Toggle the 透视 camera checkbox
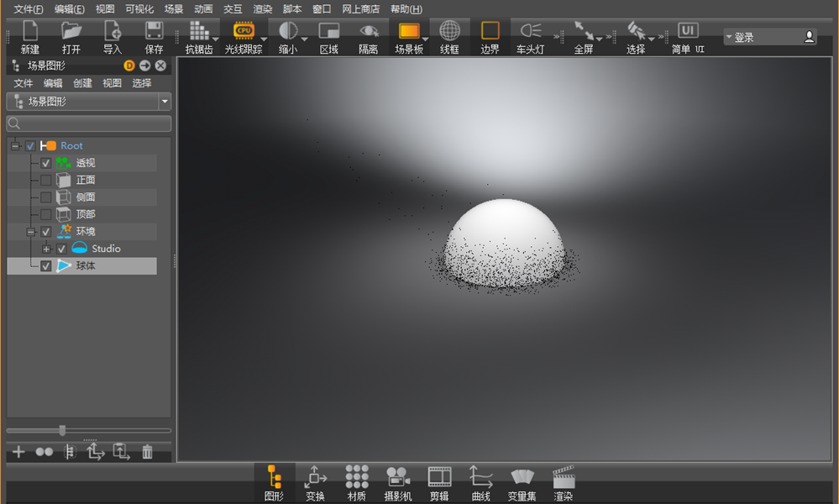 (x=46, y=163)
